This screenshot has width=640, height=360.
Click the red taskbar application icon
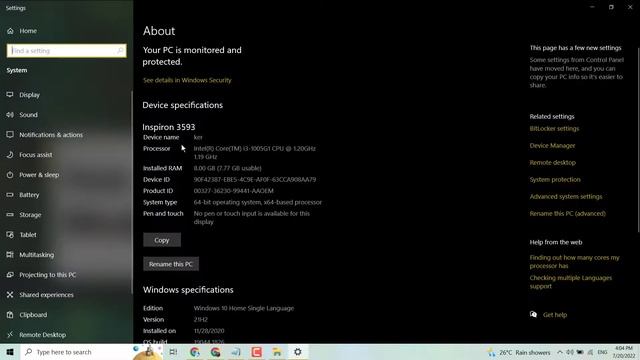pyautogui.click(x=256, y=352)
